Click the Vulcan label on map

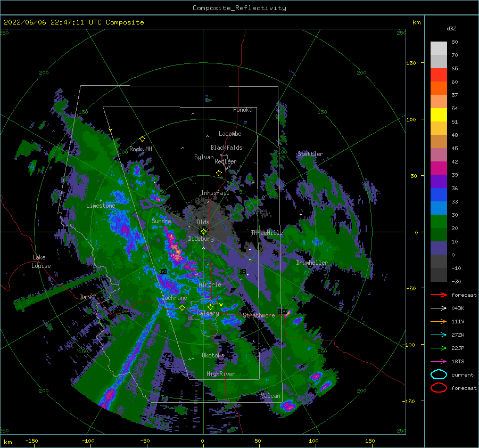271,396
